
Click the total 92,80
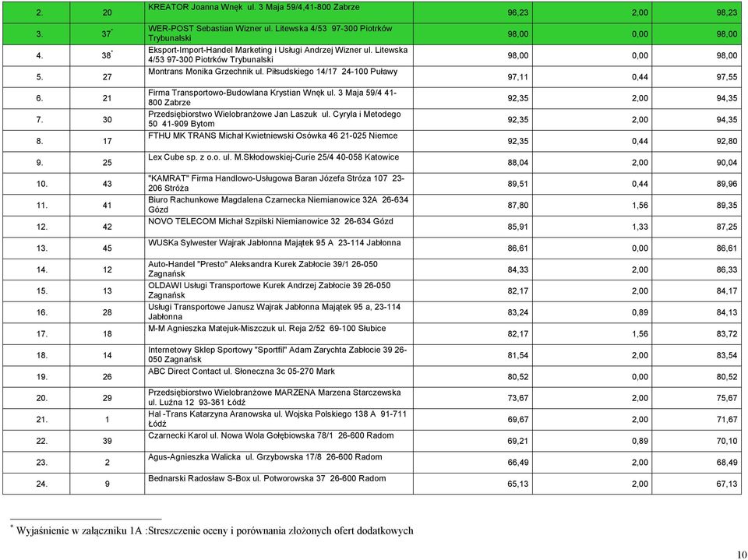click(x=726, y=142)
